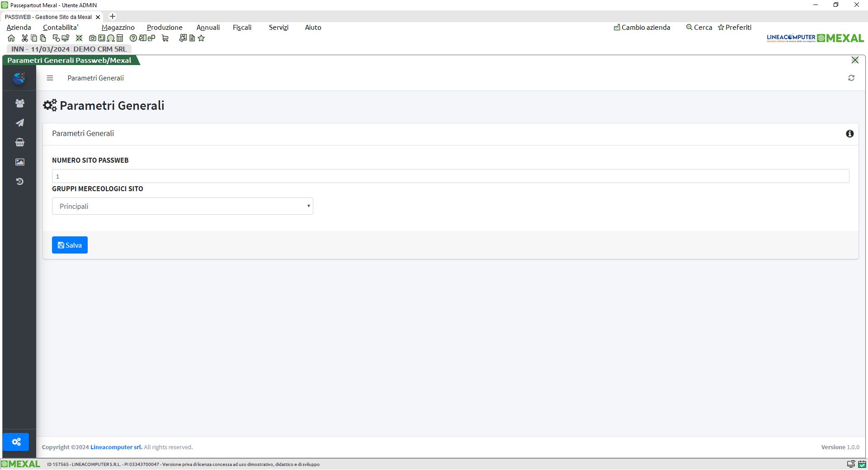The image size is (868, 470).
Task: Click the paper plane sidebar icon
Action: click(x=19, y=123)
